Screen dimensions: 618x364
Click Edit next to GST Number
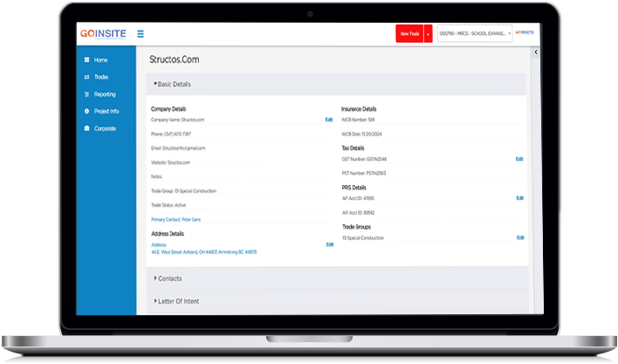pos(519,159)
